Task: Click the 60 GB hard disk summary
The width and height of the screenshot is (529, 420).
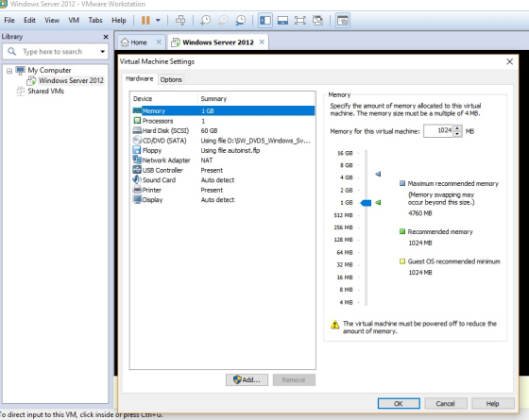Action: pos(209,131)
